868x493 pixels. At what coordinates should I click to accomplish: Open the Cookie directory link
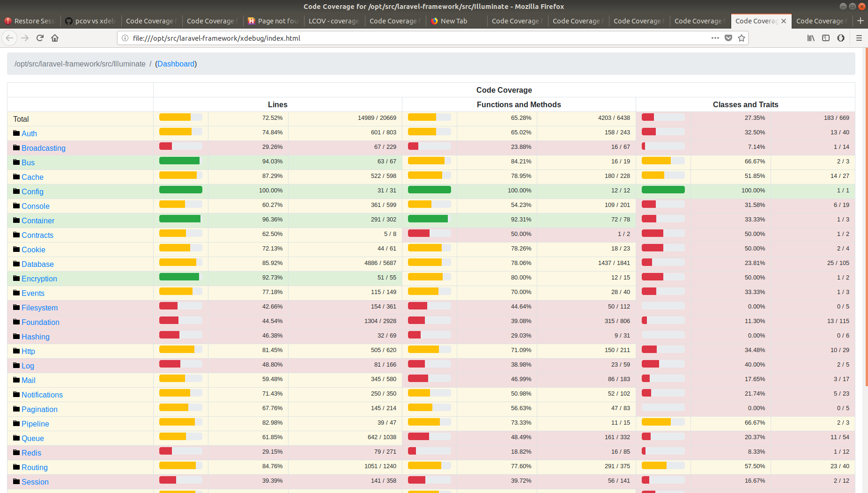pyautogui.click(x=33, y=250)
